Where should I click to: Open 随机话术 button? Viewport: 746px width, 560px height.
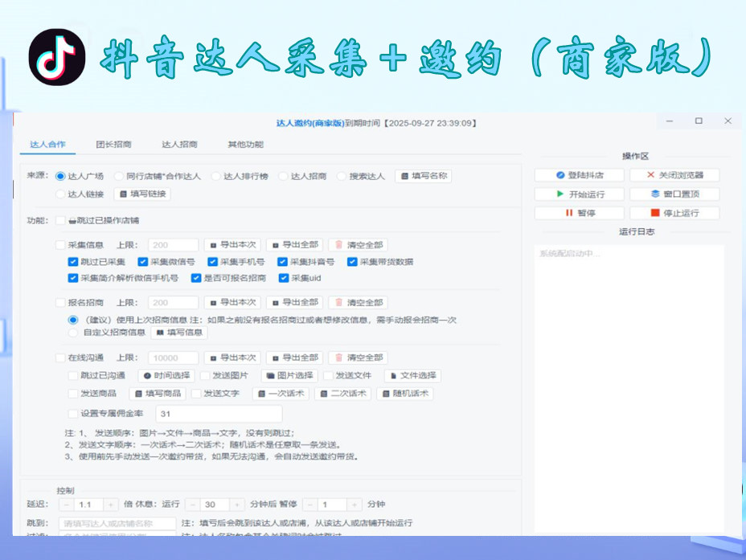405,394
